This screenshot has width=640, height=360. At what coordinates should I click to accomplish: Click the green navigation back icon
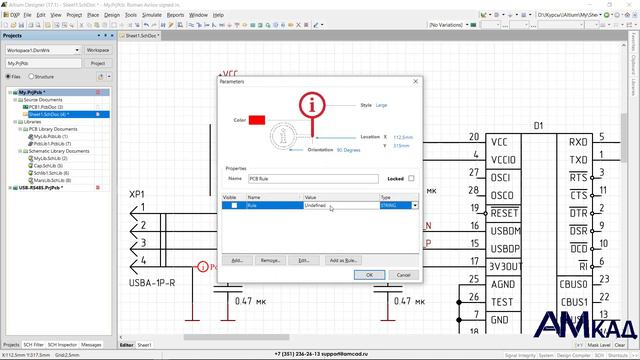[x=607, y=15]
